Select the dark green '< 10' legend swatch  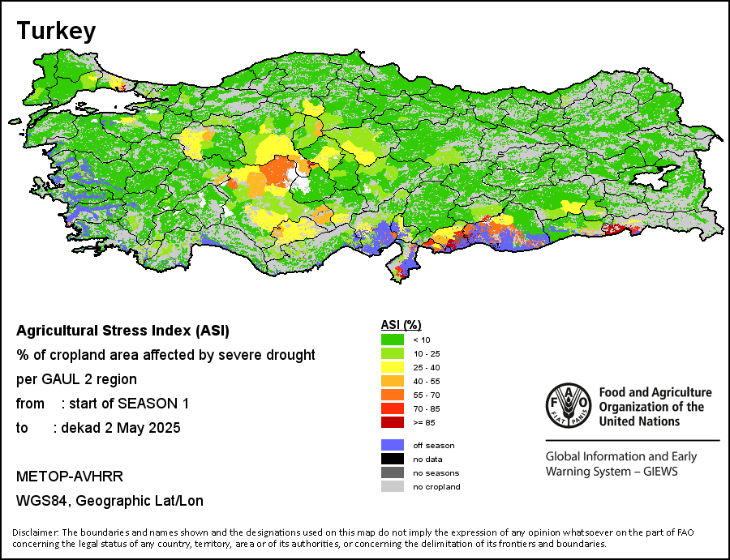(x=393, y=340)
